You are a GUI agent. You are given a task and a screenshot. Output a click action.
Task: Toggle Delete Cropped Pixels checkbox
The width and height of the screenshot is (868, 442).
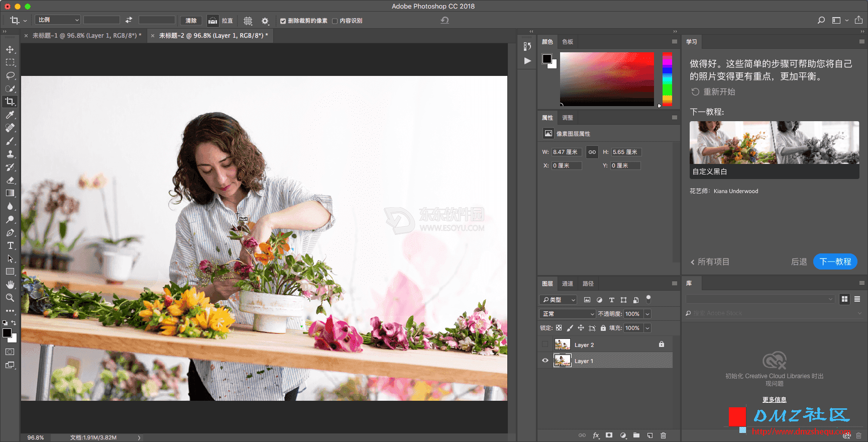283,21
